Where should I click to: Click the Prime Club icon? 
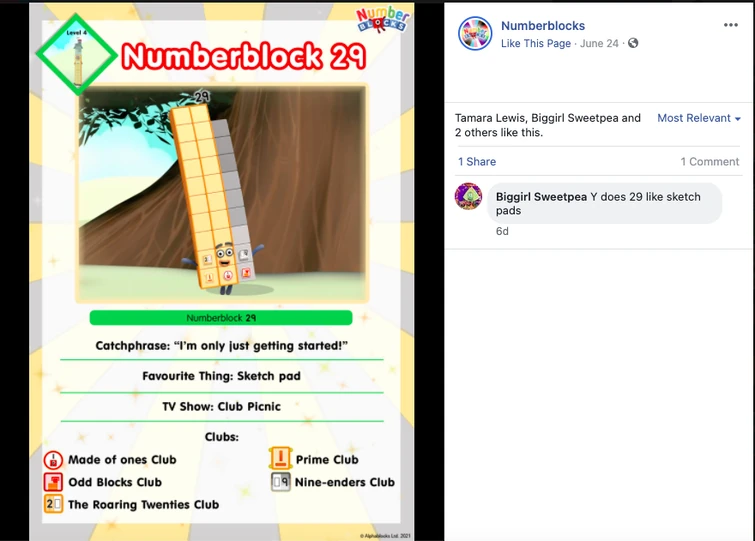pyautogui.click(x=281, y=458)
